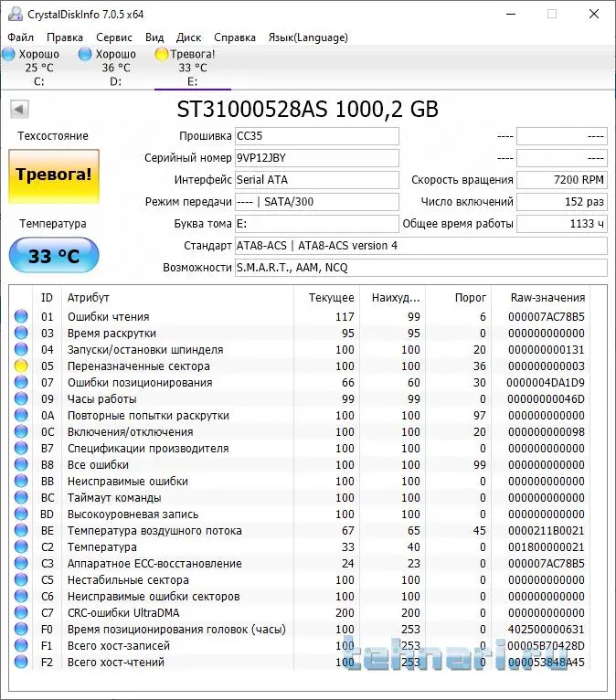Click the CrystalDiskInfo app icon in title bar
The width and height of the screenshot is (616, 700).
coord(16,14)
